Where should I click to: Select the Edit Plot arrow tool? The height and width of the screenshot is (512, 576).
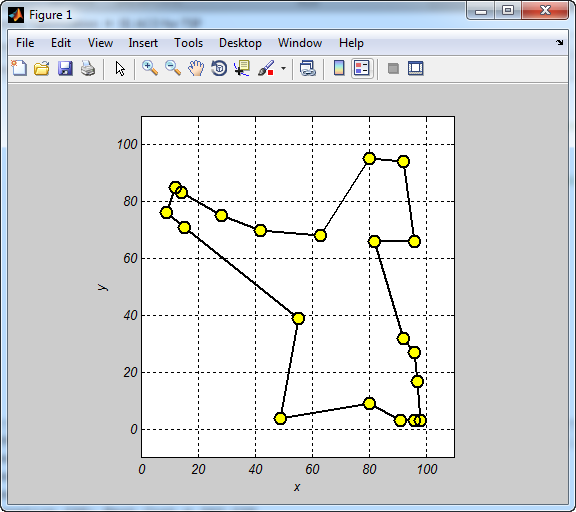(120, 68)
